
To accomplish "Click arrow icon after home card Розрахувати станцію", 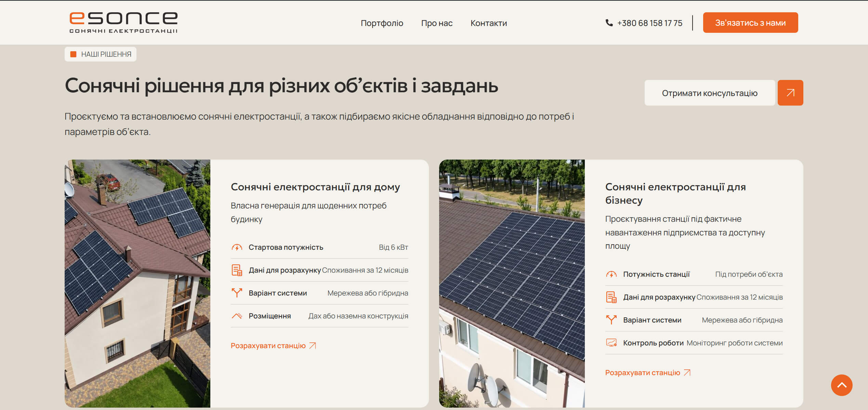I will pyautogui.click(x=313, y=345).
